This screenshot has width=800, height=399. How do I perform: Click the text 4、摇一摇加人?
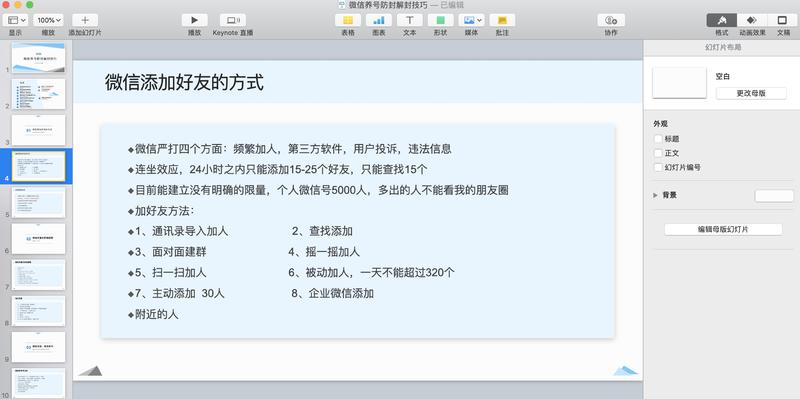click(x=324, y=252)
